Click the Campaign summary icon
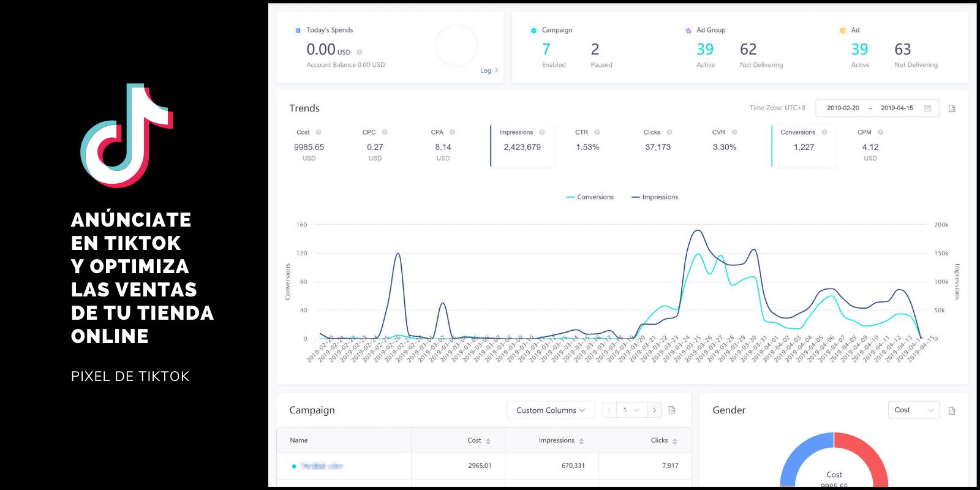The width and height of the screenshot is (980, 490). (x=533, y=30)
